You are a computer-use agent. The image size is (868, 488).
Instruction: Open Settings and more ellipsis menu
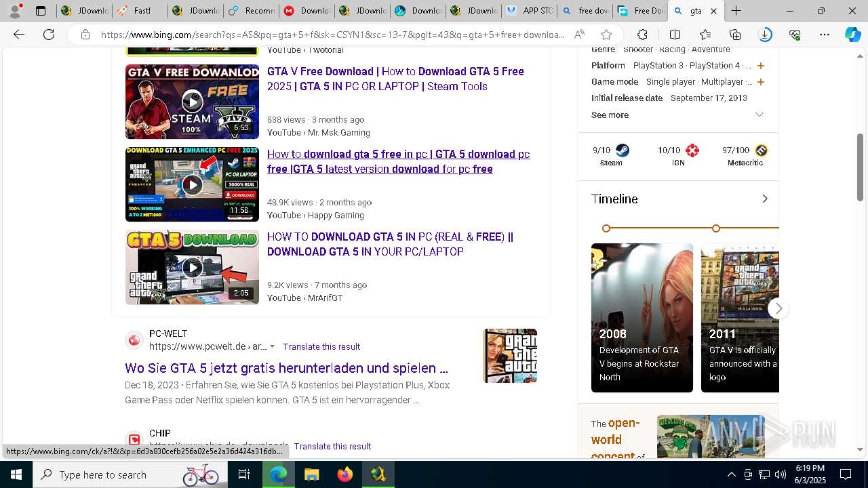point(825,35)
